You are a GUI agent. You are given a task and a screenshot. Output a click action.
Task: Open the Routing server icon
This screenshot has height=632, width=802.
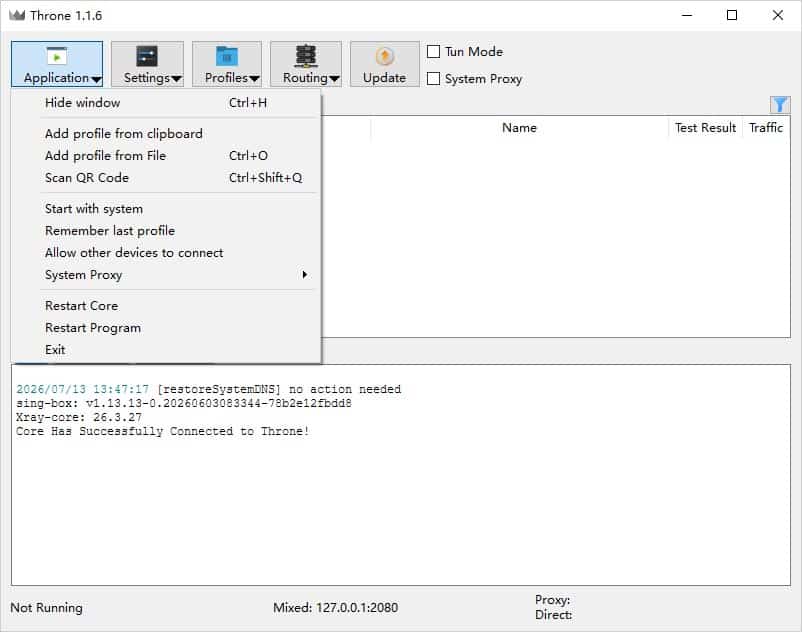point(306,56)
